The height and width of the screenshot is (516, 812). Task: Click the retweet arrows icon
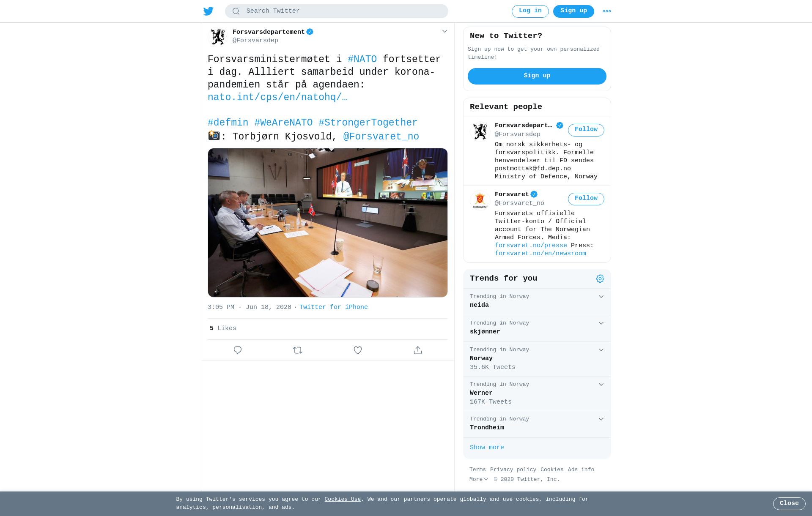pos(298,350)
